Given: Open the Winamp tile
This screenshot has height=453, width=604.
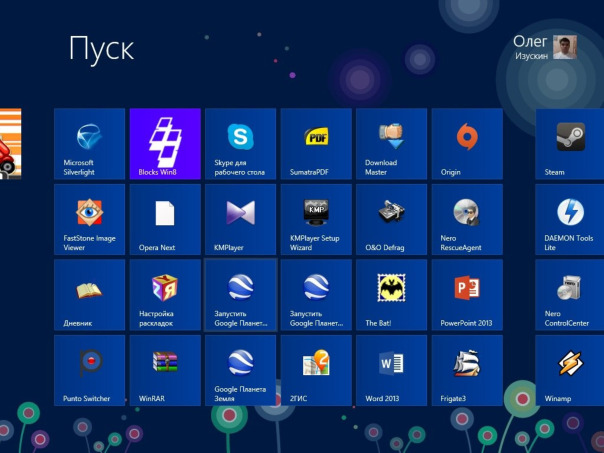Looking at the screenshot, I should (x=570, y=370).
